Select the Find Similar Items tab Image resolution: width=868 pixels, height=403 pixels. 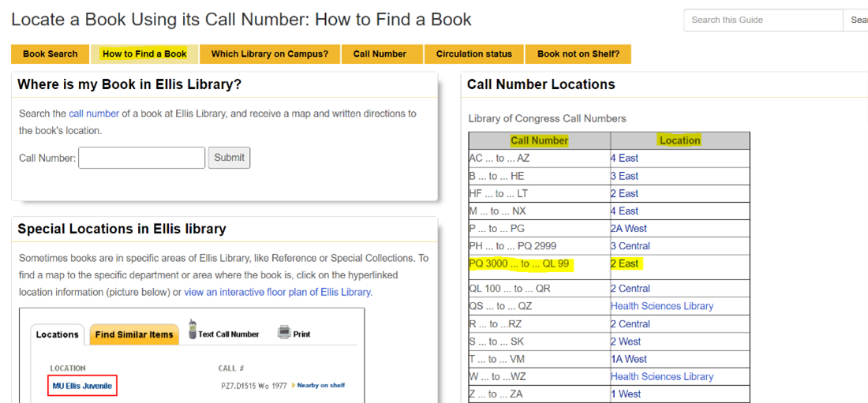134,334
